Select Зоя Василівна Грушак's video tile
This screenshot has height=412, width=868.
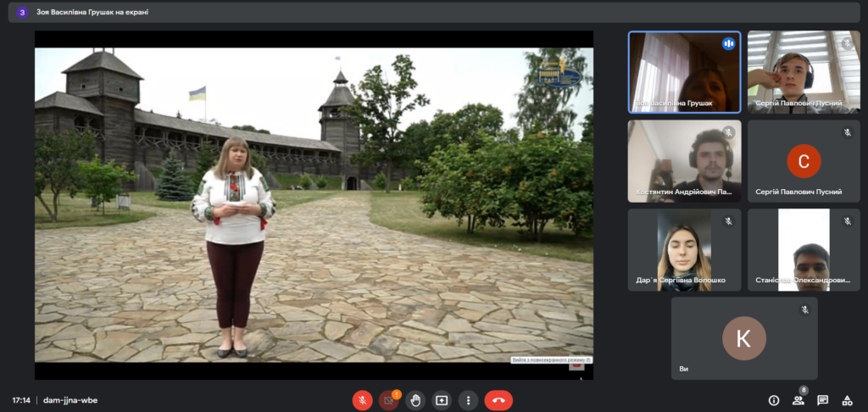[x=684, y=72]
